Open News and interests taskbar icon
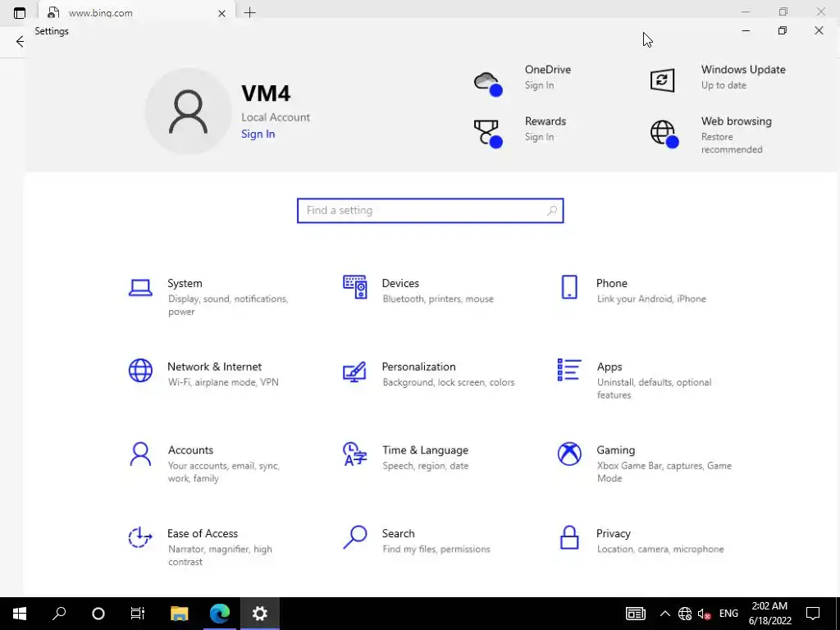The width and height of the screenshot is (840, 630). [636, 614]
